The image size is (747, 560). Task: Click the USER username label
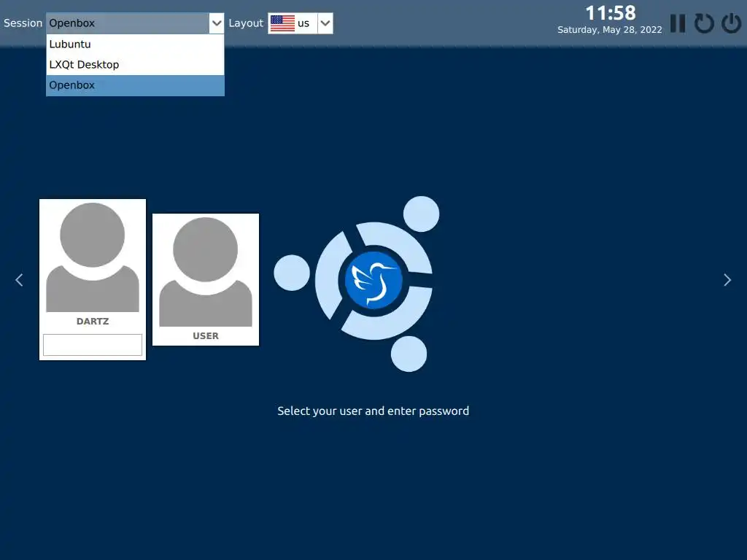coord(205,335)
